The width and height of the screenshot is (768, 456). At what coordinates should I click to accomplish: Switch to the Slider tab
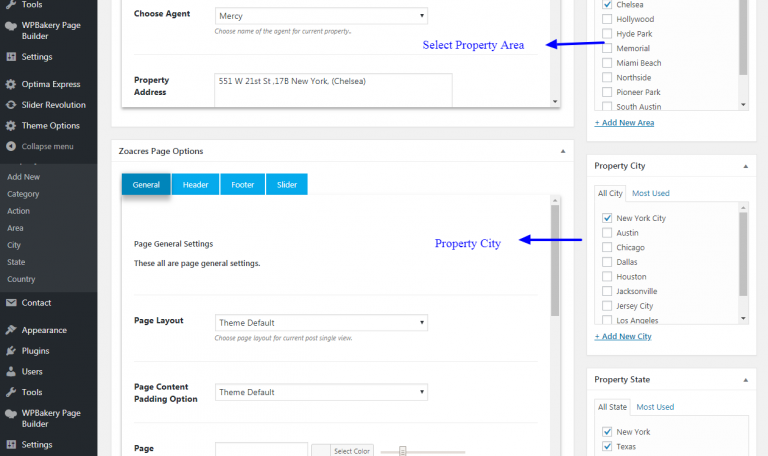tap(287, 185)
